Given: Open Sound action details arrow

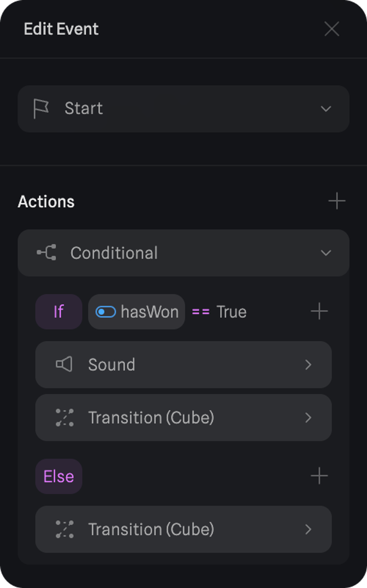Looking at the screenshot, I should click(x=308, y=365).
